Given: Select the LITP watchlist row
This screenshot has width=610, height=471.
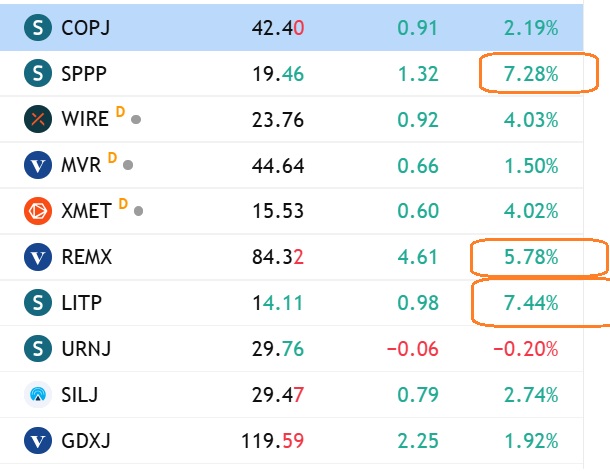Looking at the screenshot, I should click(291, 303).
